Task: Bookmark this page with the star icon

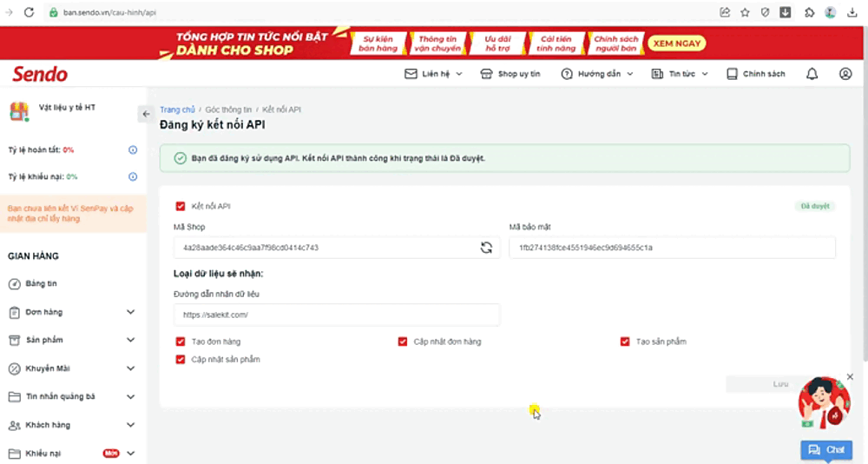Action: [745, 12]
